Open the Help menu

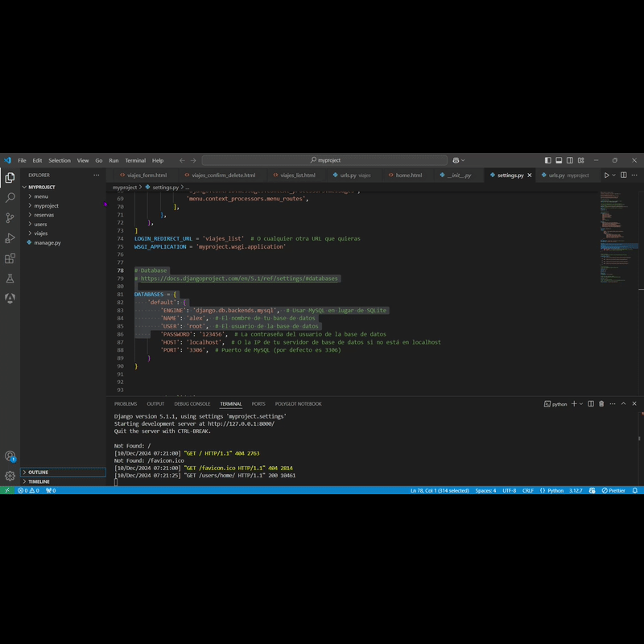(158, 160)
